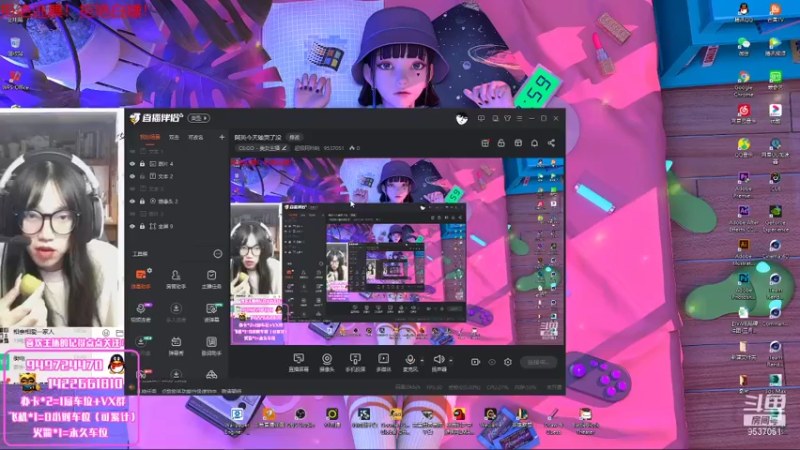Click the share icon at top right
Image resolution: width=800 pixels, height=450 pixels.
(x=551, y=143)
